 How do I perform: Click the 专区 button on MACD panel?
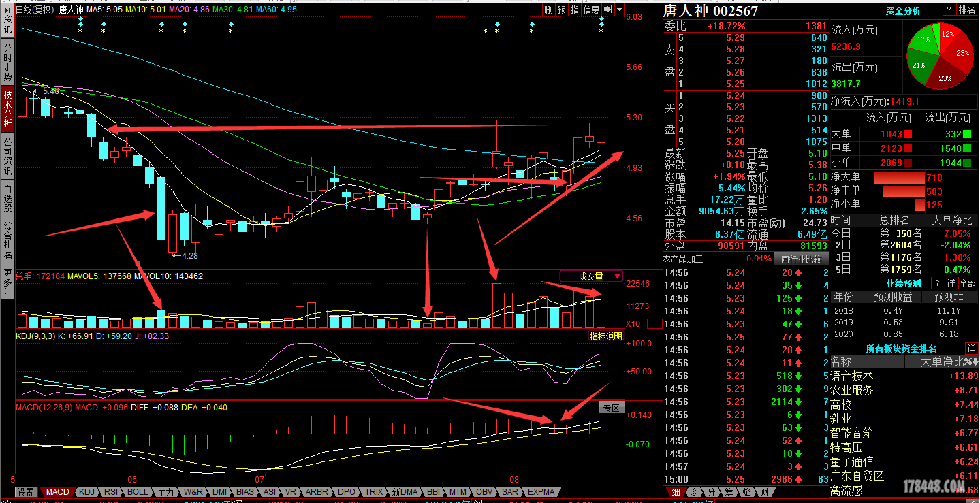point(611,408)
